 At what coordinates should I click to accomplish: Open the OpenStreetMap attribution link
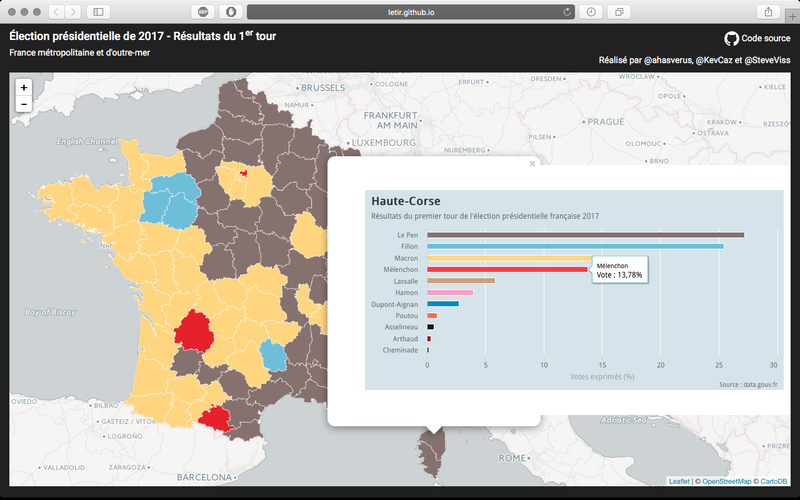[727, 481]
